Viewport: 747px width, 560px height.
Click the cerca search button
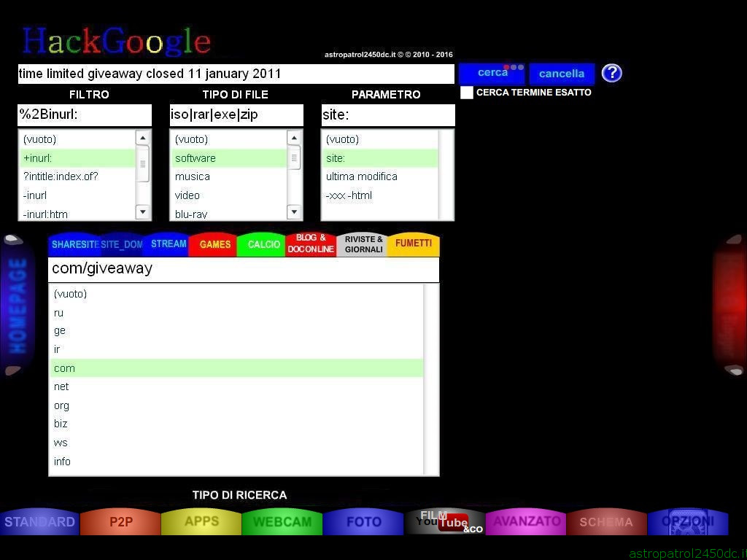[x=492, y=74]
